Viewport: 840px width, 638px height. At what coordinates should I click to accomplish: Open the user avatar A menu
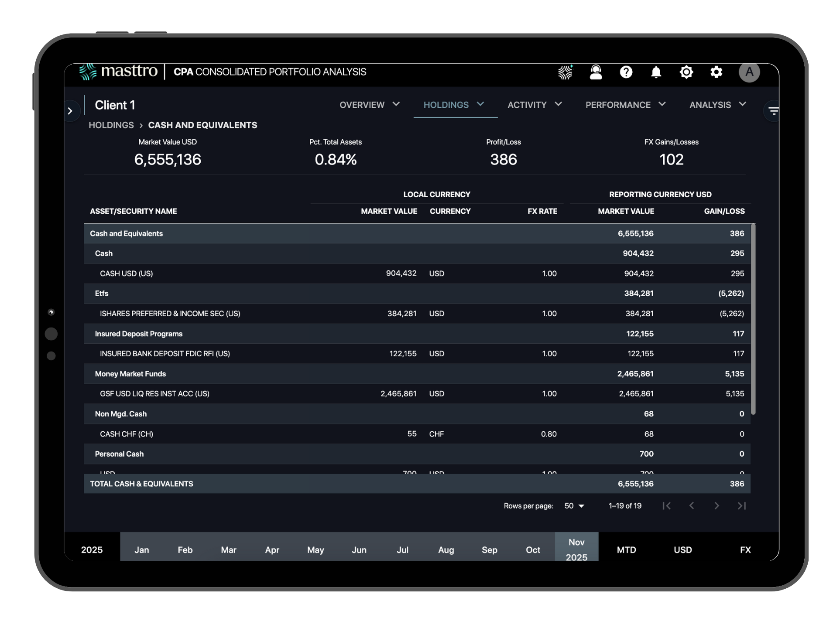click(x=749, y=72)
